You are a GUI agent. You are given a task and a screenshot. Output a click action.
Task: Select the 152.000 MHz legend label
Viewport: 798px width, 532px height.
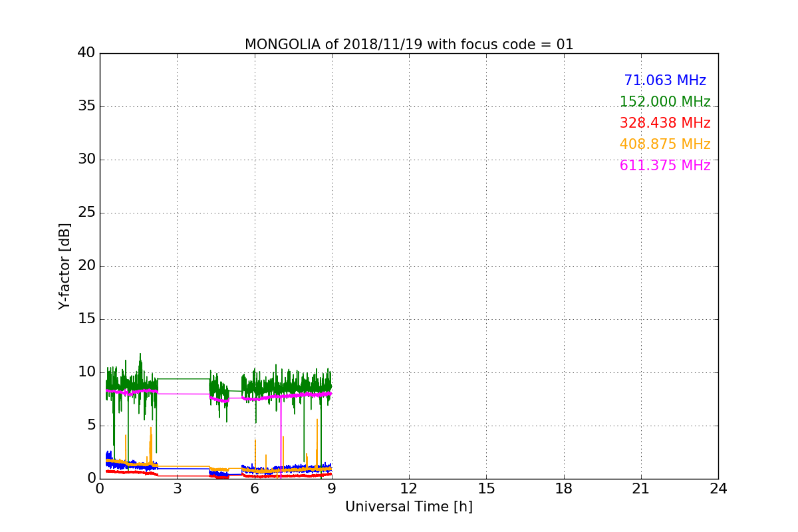[x=665, y=102]
